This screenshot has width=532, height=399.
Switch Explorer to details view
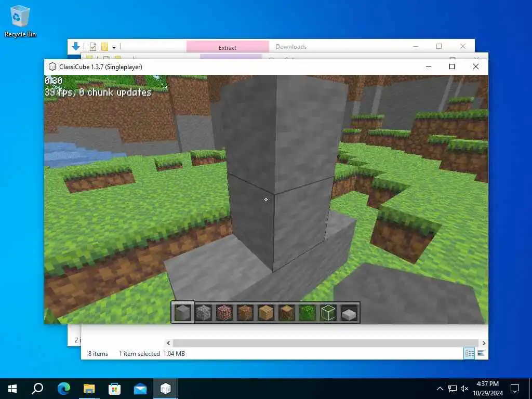pos(469,353)
